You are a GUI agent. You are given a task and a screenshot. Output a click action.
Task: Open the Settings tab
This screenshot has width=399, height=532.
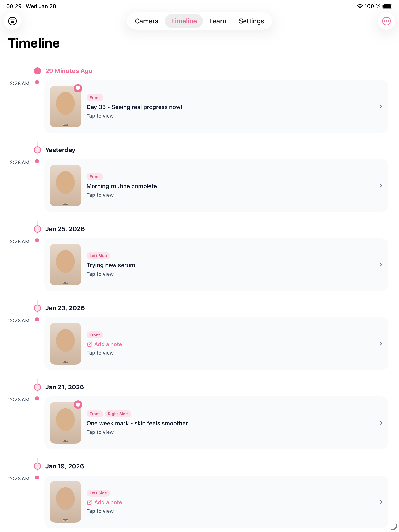(251, 21)
